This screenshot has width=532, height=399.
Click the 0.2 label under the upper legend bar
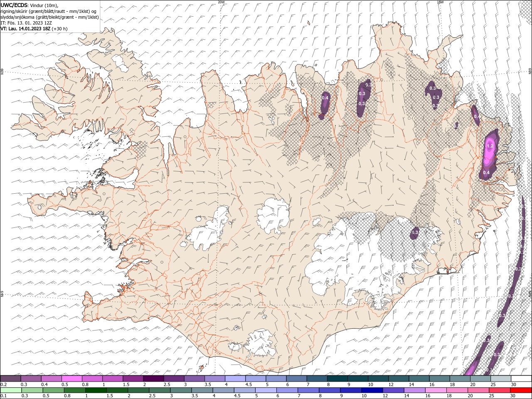coord(3,384)
